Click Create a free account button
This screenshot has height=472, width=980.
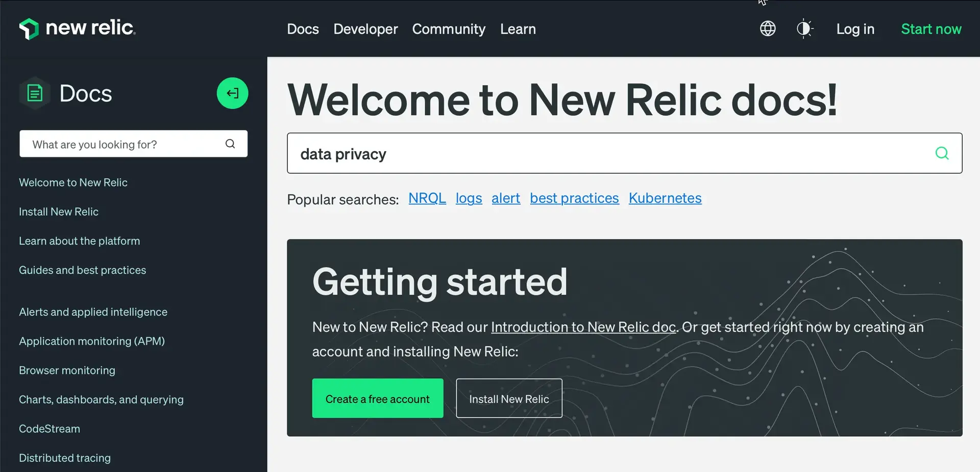(x=377, y=398)
